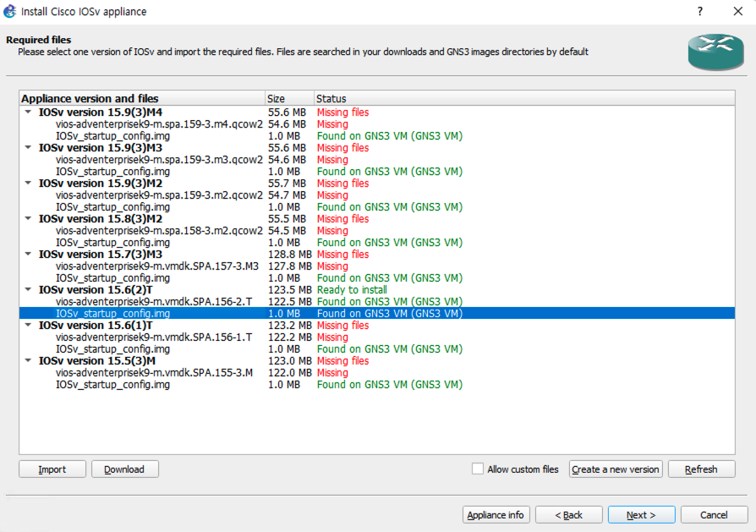The width and height of the screenshot is (756, 532).
Task: Click the Status column header
Action: coord(524,98)
